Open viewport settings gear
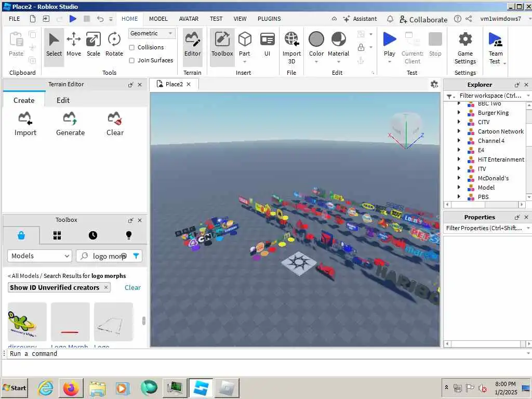The width and height of the screenshot is (532, 399). point(434,84)
